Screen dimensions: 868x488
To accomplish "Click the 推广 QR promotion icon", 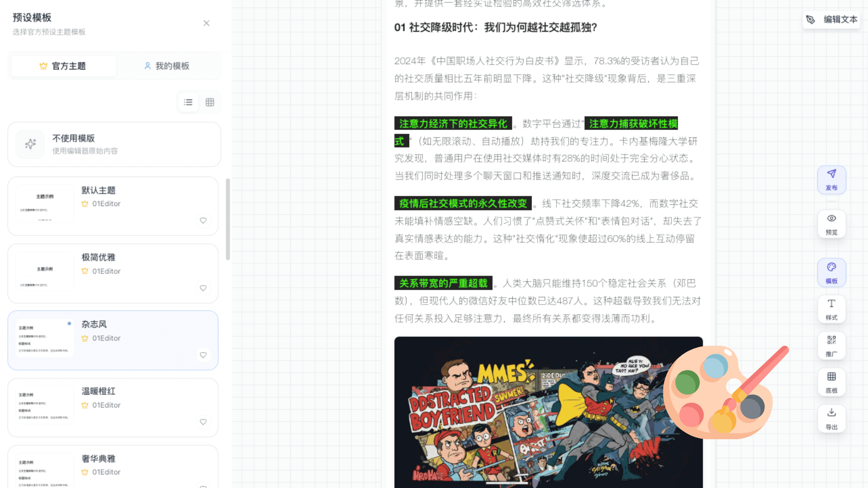I will (831, 345).
